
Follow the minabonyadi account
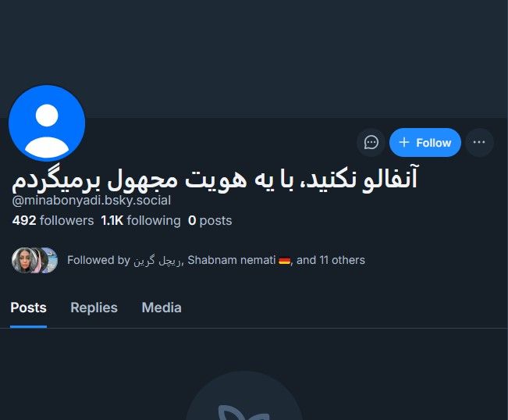pos(425,143)
